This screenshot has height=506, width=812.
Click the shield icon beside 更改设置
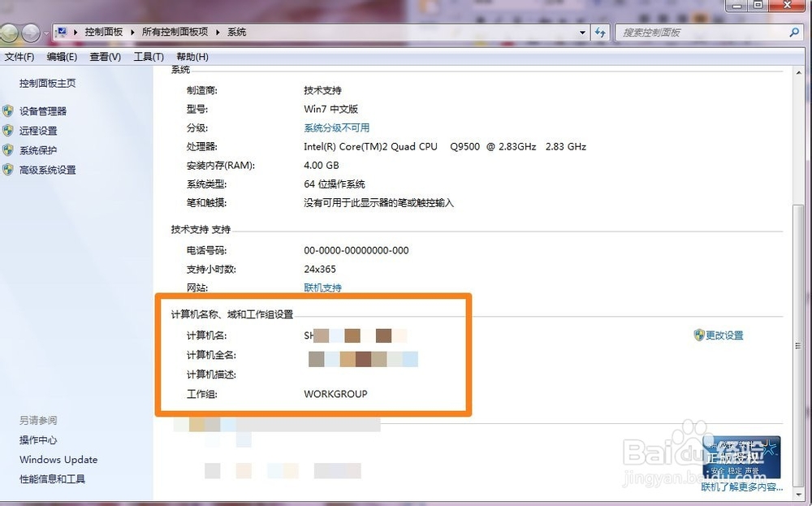pos(699,335)
